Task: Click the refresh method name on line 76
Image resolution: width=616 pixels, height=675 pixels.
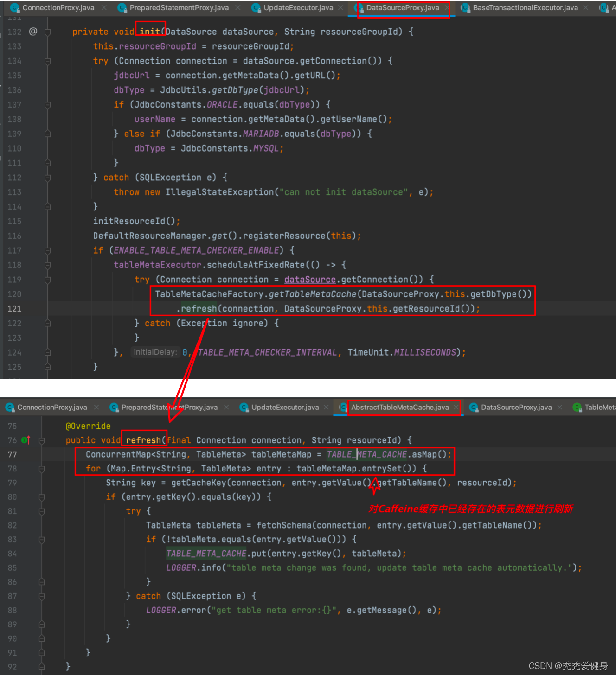Action: (143, 440)
